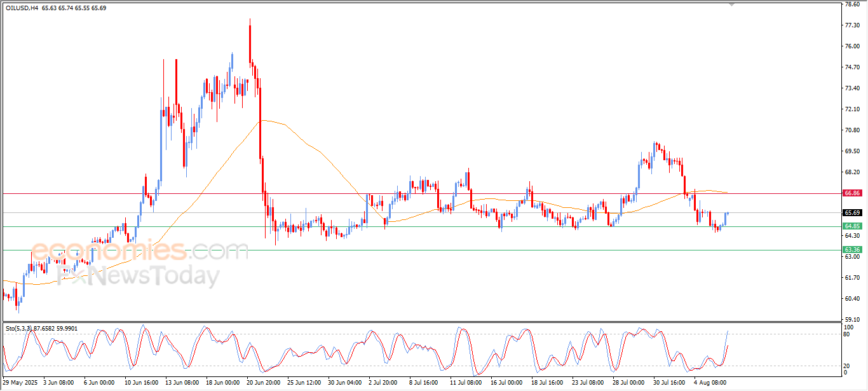Click the 25 Jun 12:00 time label
This screenshot has width=868, height=391.
[304, 383]
